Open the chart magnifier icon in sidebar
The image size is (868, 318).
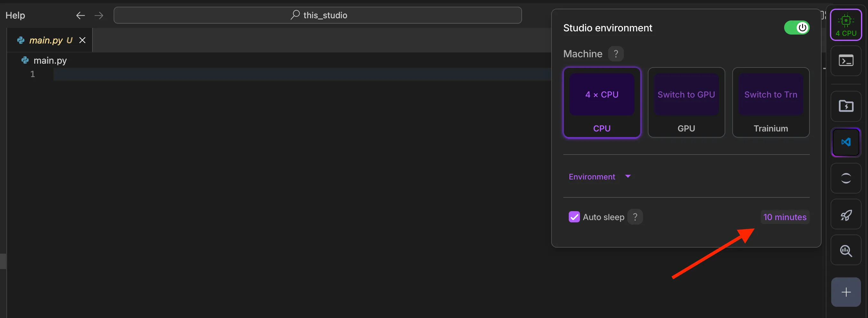[x=846, y=250]
